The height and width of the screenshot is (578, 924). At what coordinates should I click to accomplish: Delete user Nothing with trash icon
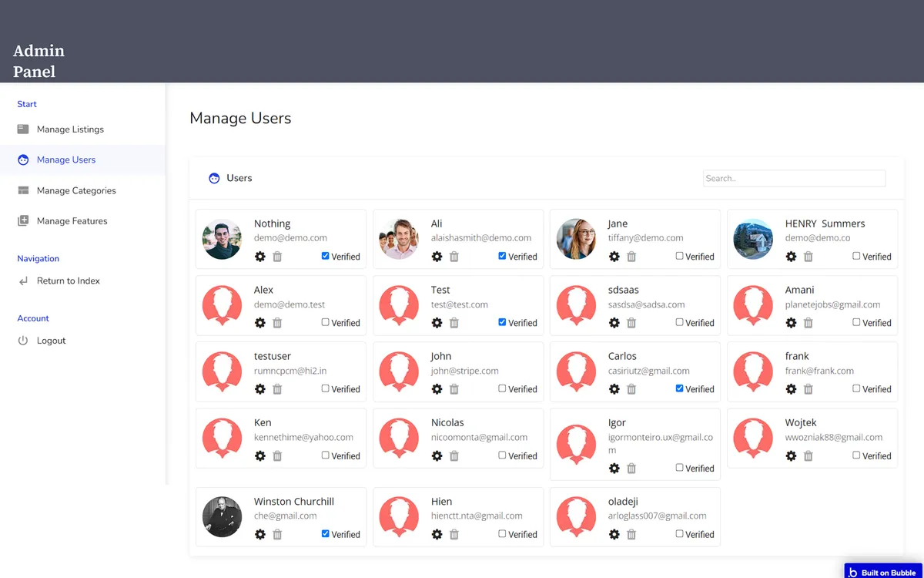point(277,257)
